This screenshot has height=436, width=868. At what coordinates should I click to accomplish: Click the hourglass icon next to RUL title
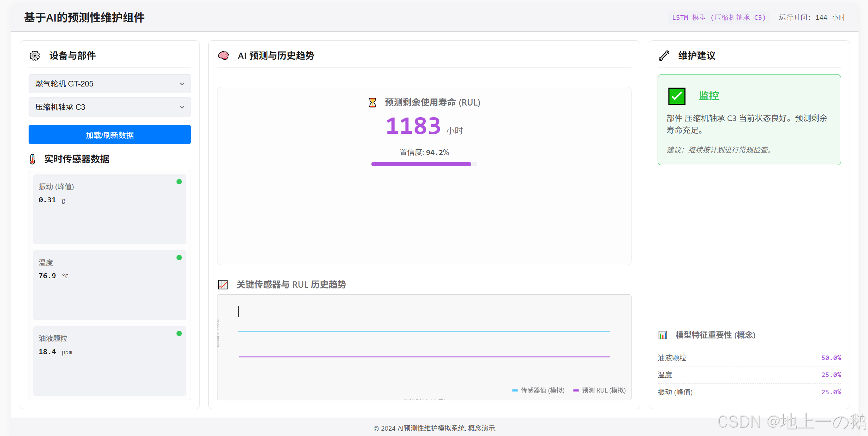tap(372, 102)
